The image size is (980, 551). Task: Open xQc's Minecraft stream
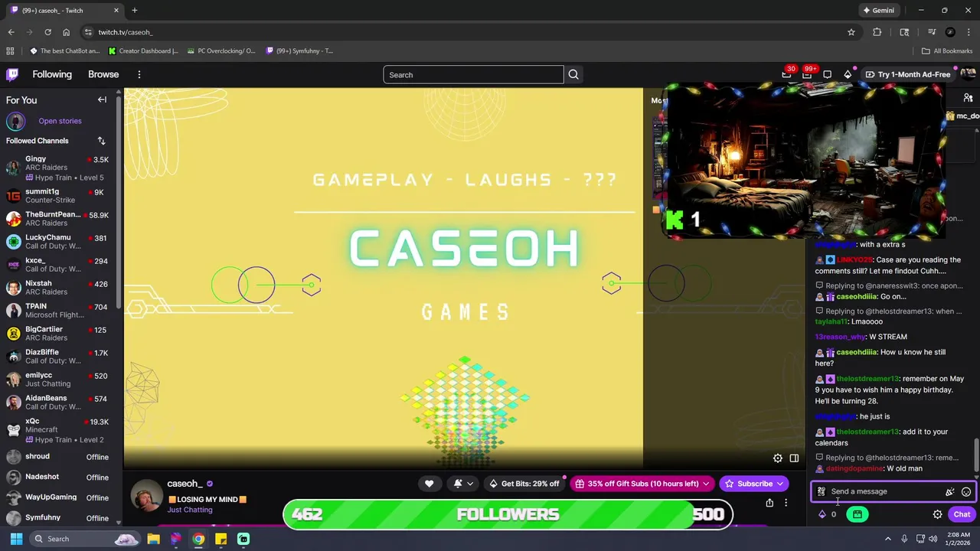click(x=59, y=430)
